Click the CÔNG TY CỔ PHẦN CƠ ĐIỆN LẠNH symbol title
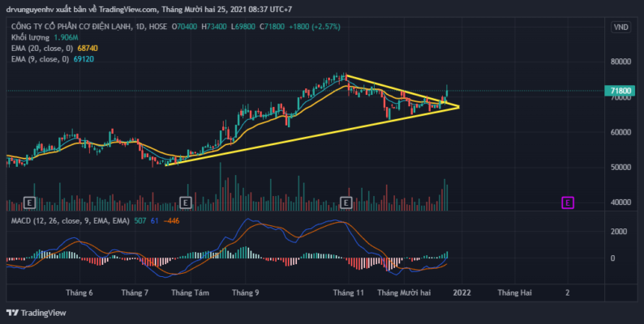The image size is (644, 324). pyautogui.click(x=71, y=27)
